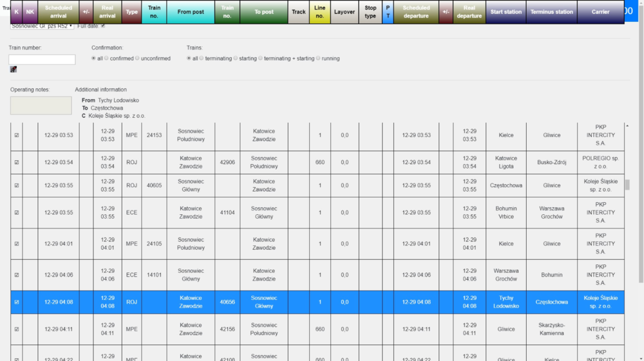
Task: Click scheduled arrival '12-29 04:06' cell
Action: pos(59,275)
